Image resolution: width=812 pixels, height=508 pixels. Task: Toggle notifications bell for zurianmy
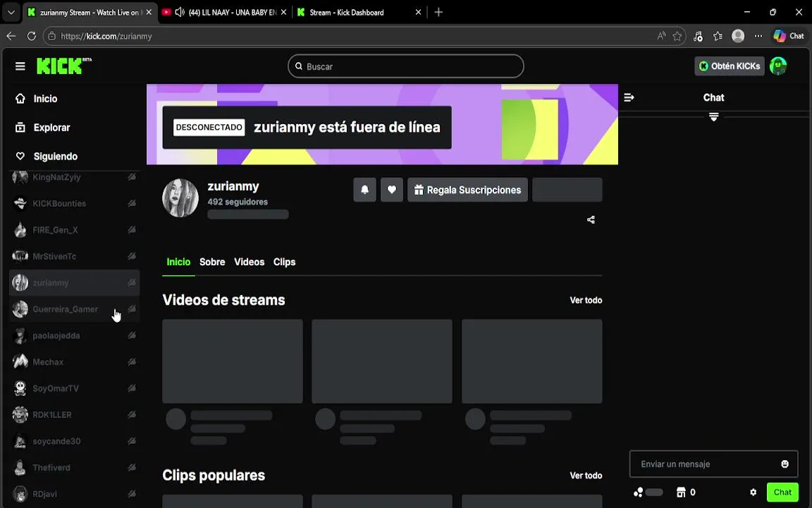[364, 190]
